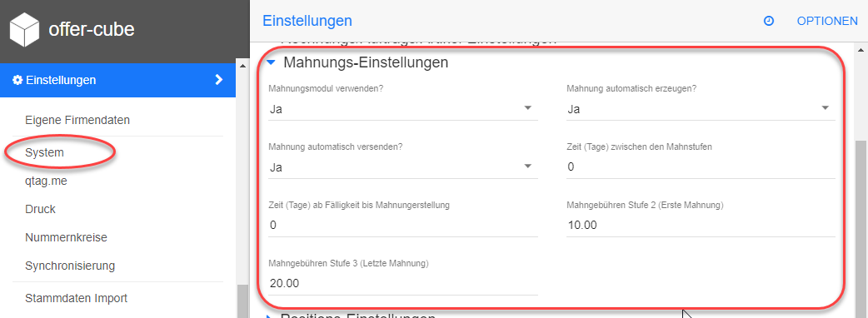Collapse the Mahnungs-Einstellungen section triangle

coord(271,62)
